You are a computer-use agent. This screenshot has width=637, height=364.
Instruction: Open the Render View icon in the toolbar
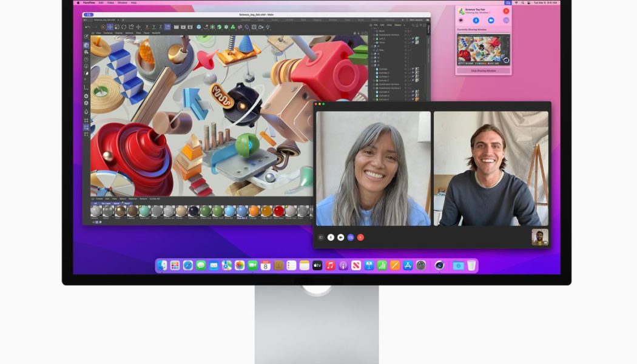click(x=177, y=25)
